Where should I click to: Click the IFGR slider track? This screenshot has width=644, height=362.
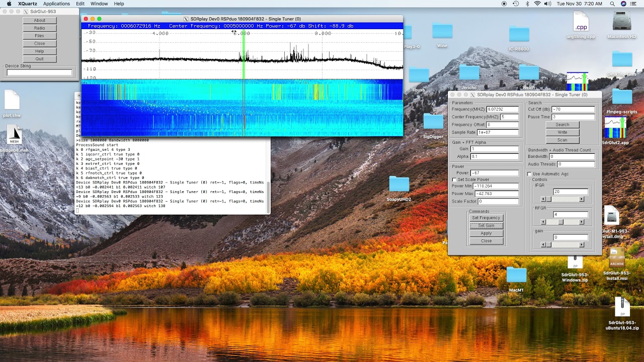point(562,200)
